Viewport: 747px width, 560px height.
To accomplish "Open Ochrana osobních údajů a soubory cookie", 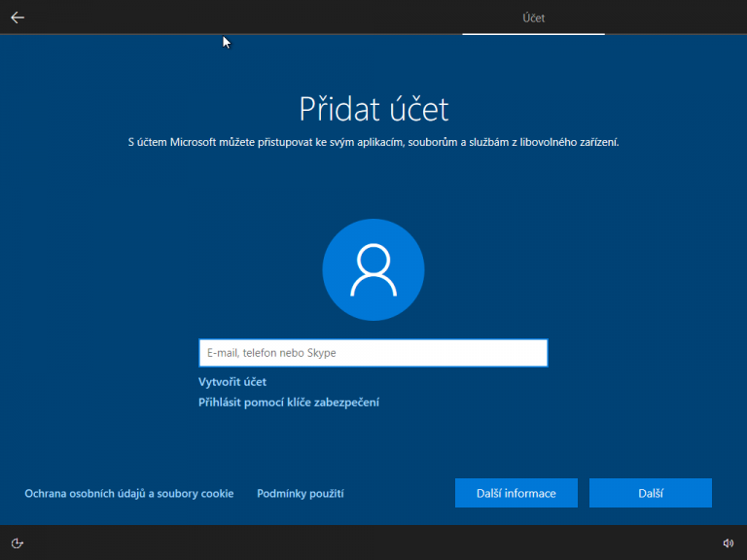I will 129,494.
